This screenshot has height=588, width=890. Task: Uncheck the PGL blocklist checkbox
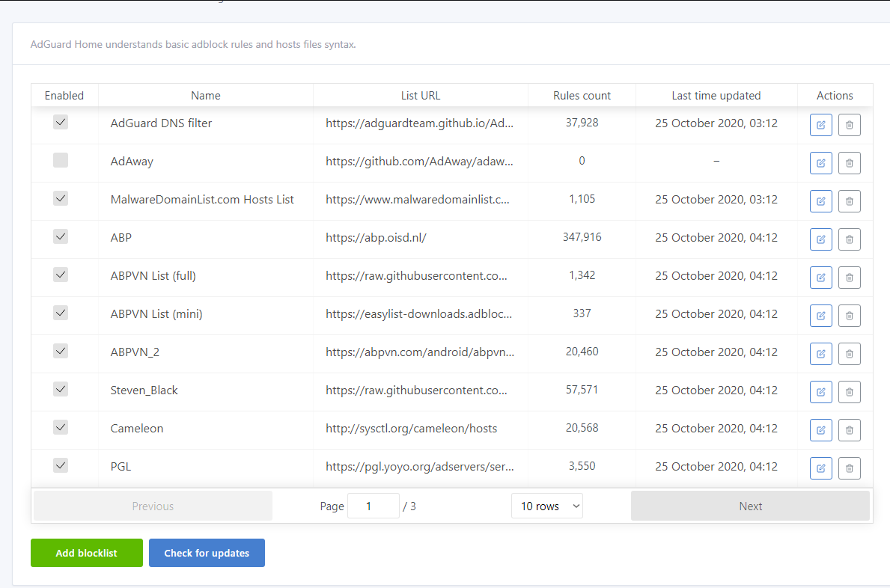tap(61, 465)
